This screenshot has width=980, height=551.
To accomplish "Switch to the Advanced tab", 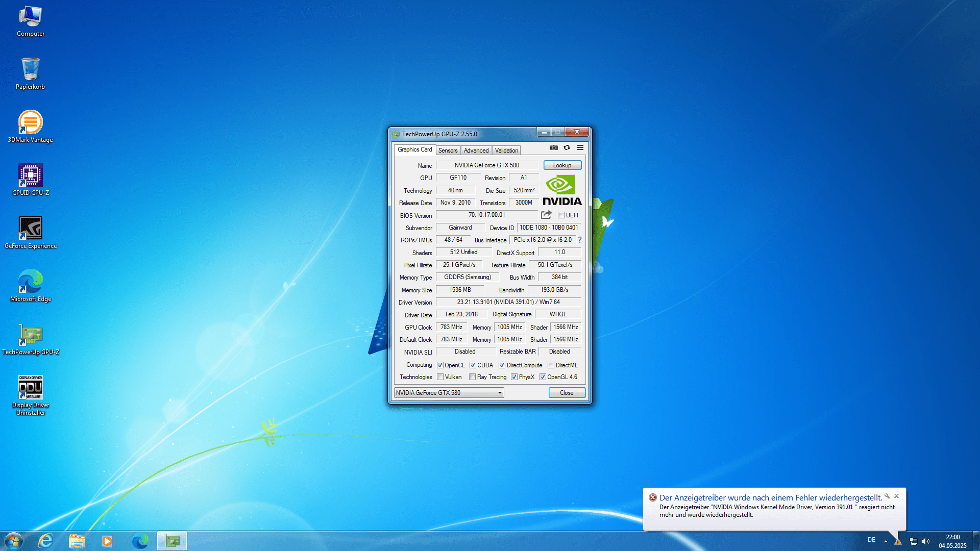I will click(x=476, y=151).
